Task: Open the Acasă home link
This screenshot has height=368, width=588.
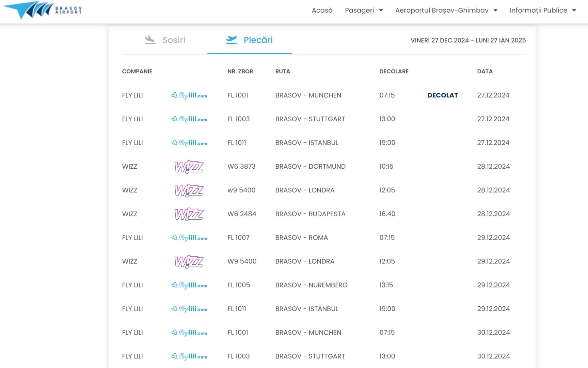Action: point(322,10)
